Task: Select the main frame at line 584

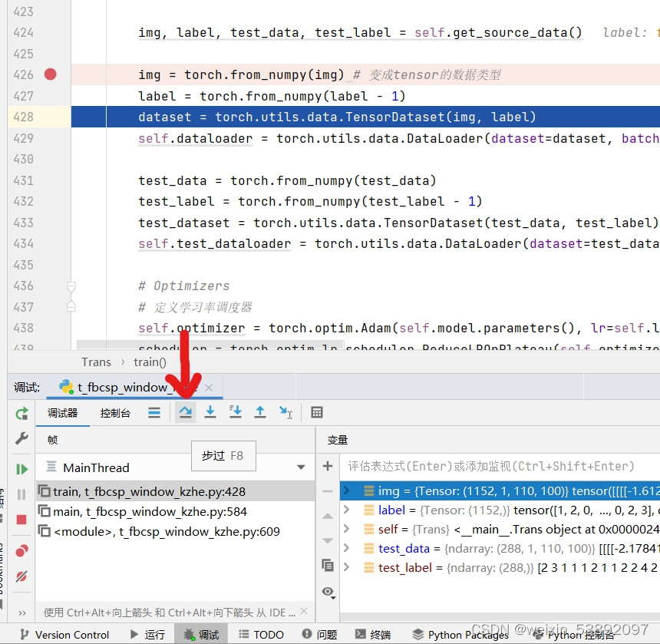Action: point(176,511)
